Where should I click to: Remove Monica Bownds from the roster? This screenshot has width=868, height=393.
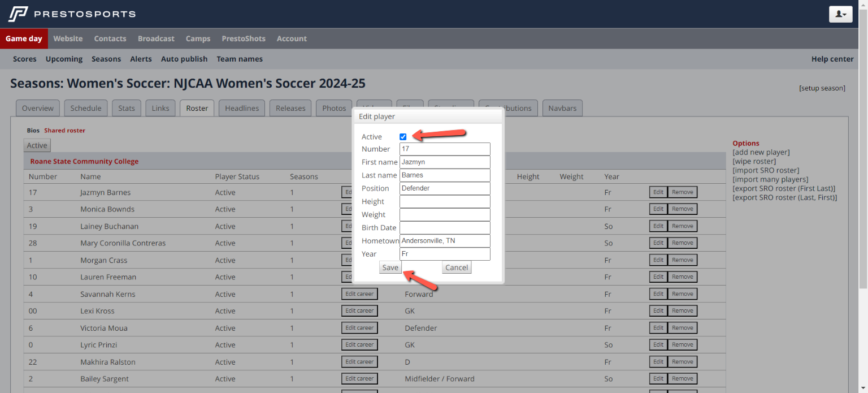pyautogui.click(x=682, y=209)
